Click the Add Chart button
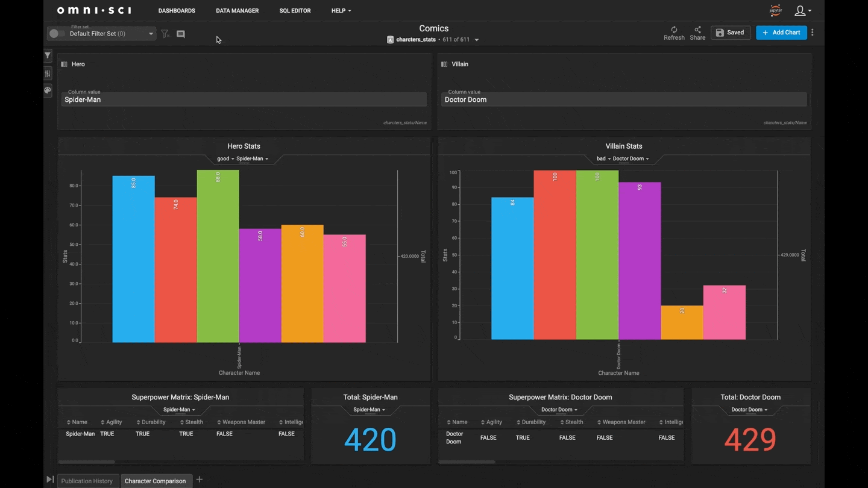 (x=781, y=33)
